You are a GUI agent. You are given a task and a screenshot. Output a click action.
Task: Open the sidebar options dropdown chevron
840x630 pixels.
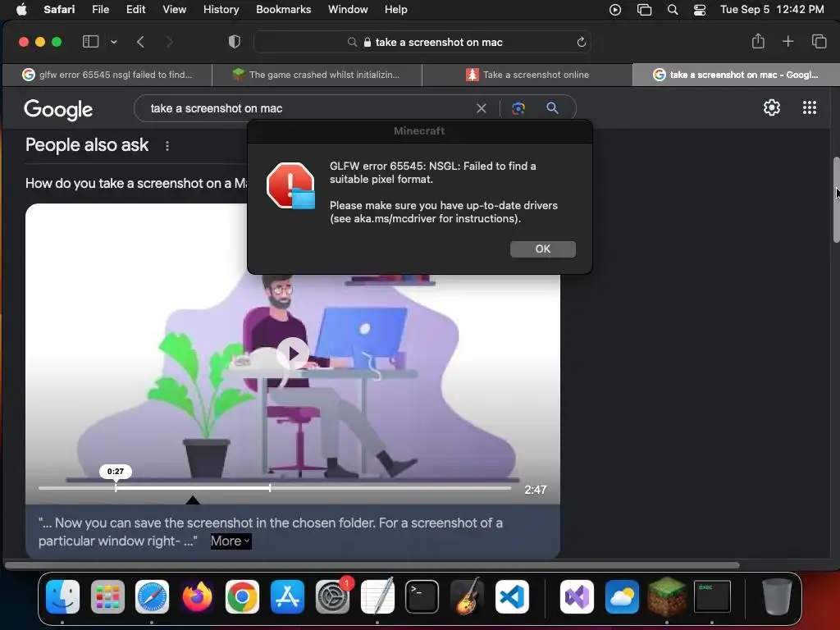pyautogui.click(x=113, y=42)
